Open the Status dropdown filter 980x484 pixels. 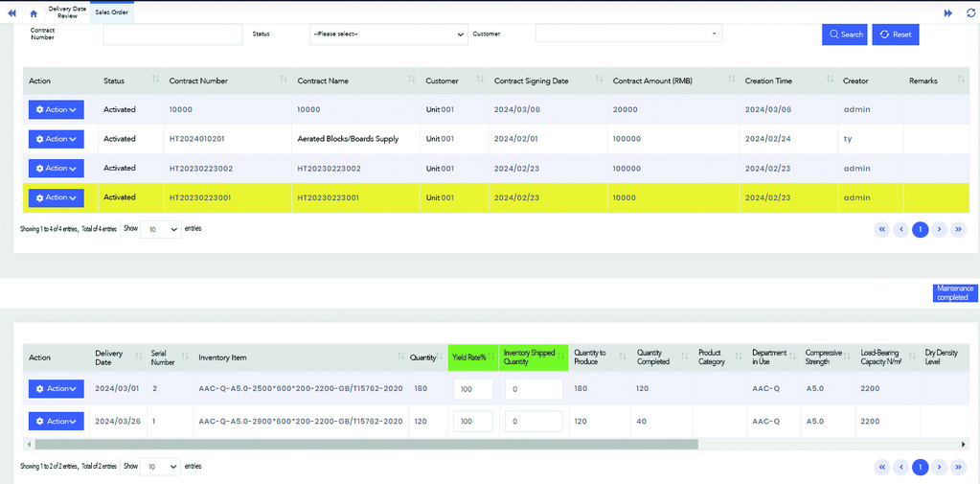388,34
